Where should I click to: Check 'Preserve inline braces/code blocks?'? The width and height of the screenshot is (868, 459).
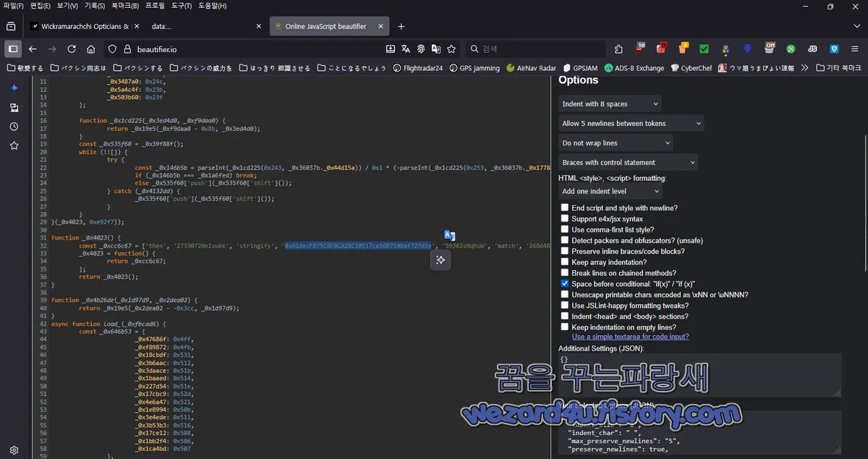pos(565,251)
